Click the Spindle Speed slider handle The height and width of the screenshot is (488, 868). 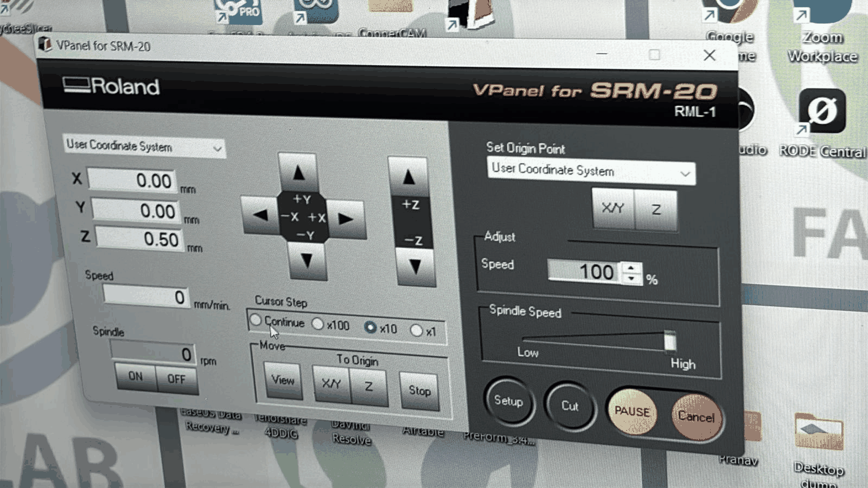[x=670, y=341]
